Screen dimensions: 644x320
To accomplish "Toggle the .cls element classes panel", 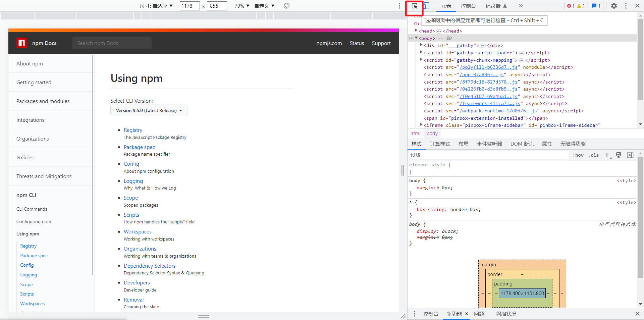I will (x=593, y=155).
